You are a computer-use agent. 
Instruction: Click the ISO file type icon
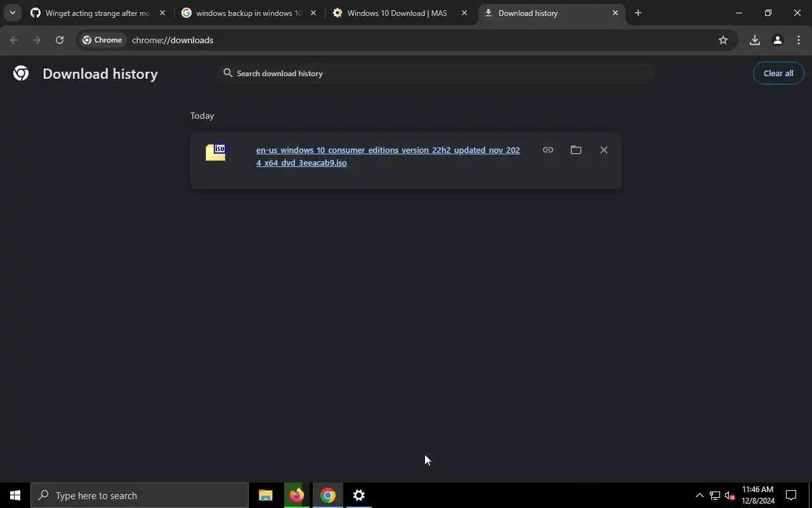[x=216, y=152]
